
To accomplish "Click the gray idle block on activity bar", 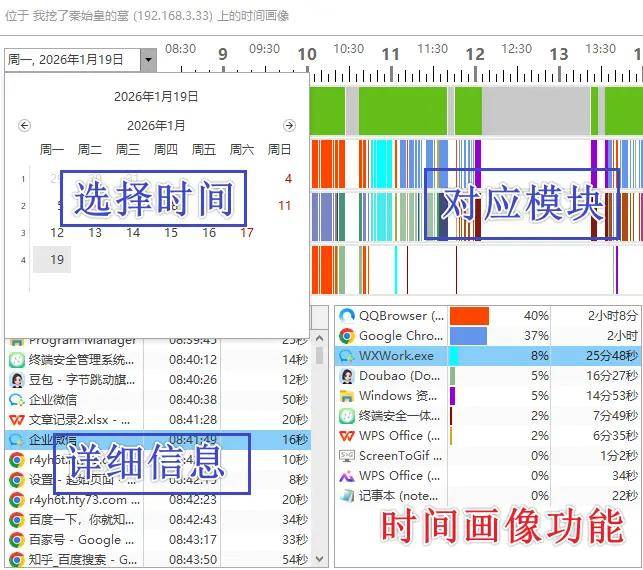I will pyautogui.click(x=536, y=111).
